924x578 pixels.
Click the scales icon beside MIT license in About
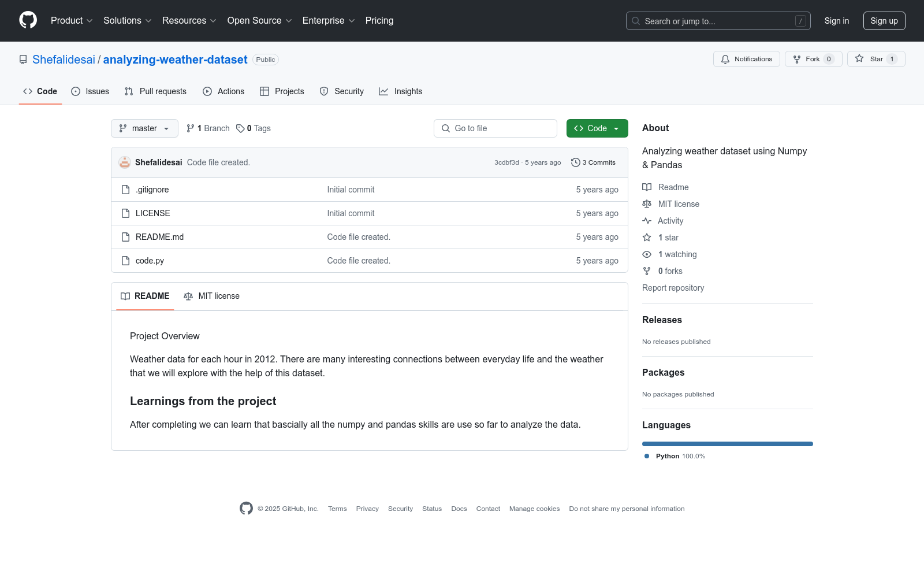click(647, 204)
